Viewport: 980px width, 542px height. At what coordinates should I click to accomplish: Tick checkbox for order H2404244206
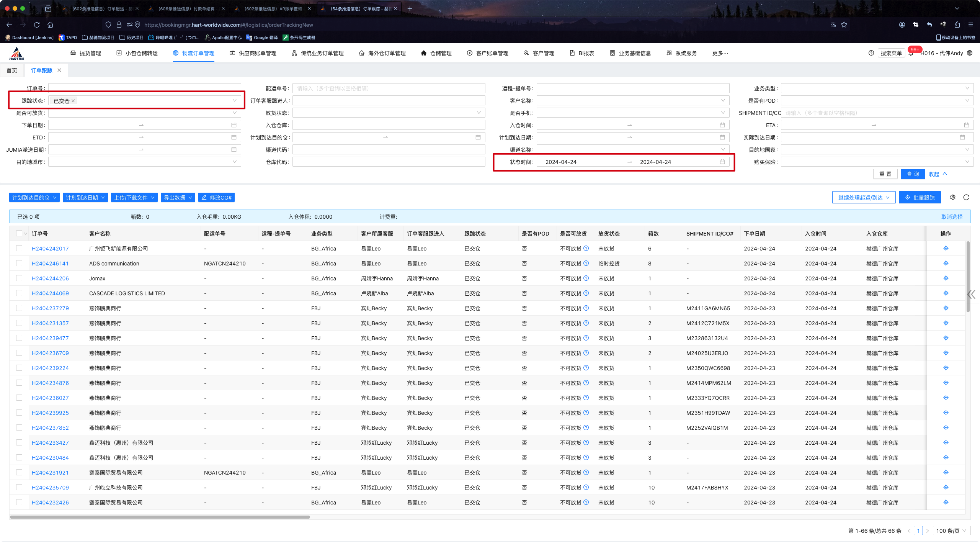(19, 278)
